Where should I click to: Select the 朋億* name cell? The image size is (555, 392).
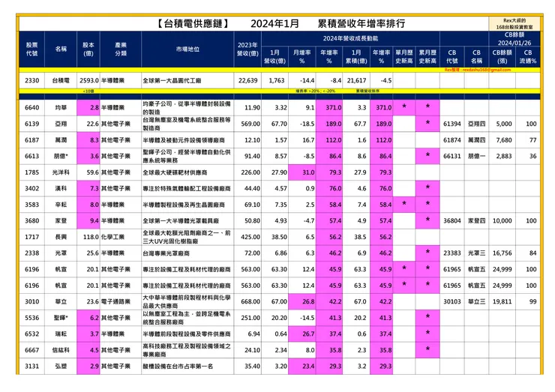(61, 156)
